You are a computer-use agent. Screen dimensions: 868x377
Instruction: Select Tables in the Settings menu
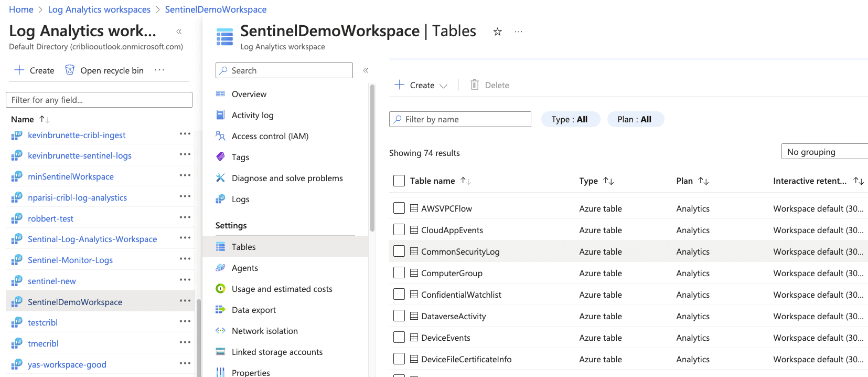(x=243, y=247)
